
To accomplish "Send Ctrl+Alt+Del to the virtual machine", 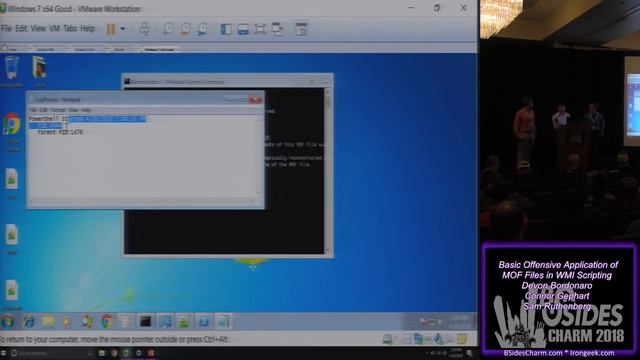I will 144,29.
